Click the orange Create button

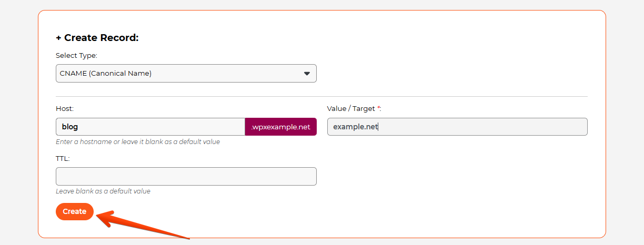[x=74, y=211]
